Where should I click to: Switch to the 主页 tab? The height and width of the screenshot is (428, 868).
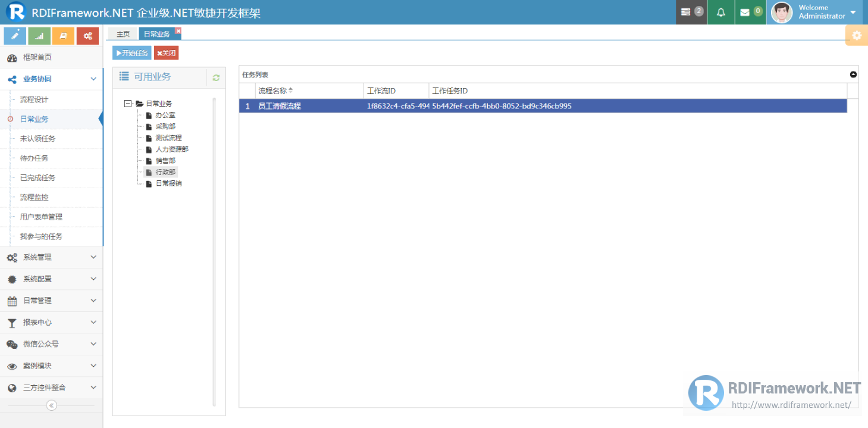(x=123, y=34)
